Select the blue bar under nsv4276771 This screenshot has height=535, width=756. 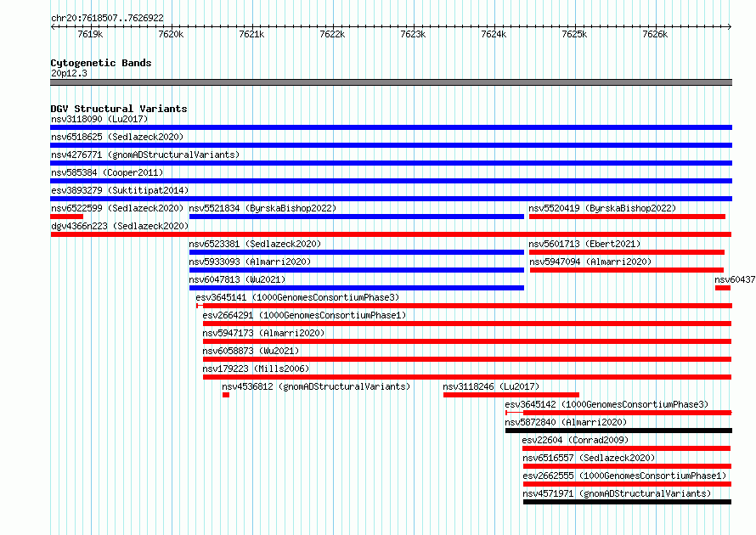click(x=391, y=163)
